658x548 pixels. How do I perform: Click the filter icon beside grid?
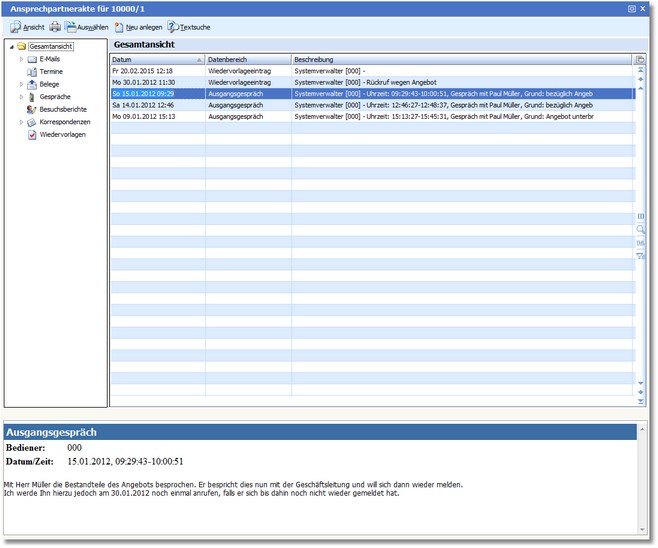(x=641, y=255)
